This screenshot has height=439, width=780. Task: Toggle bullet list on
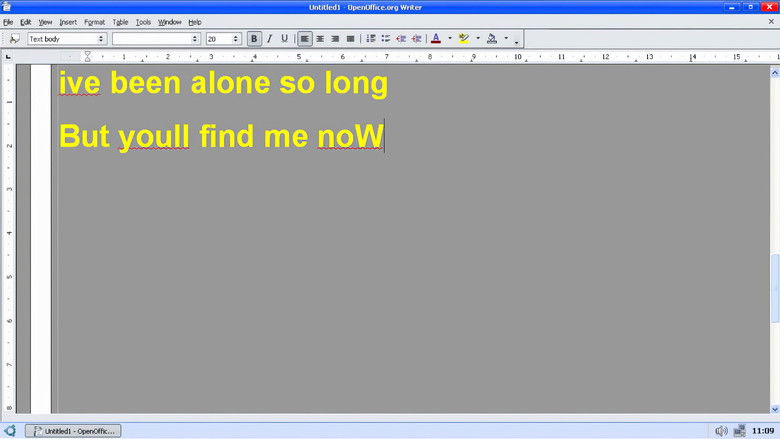386,39
